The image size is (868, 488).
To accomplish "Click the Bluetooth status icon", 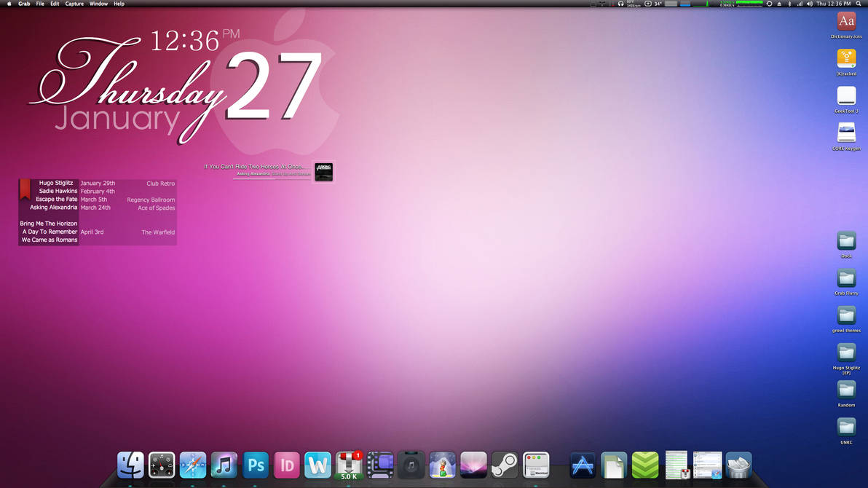I will [789, 4].
